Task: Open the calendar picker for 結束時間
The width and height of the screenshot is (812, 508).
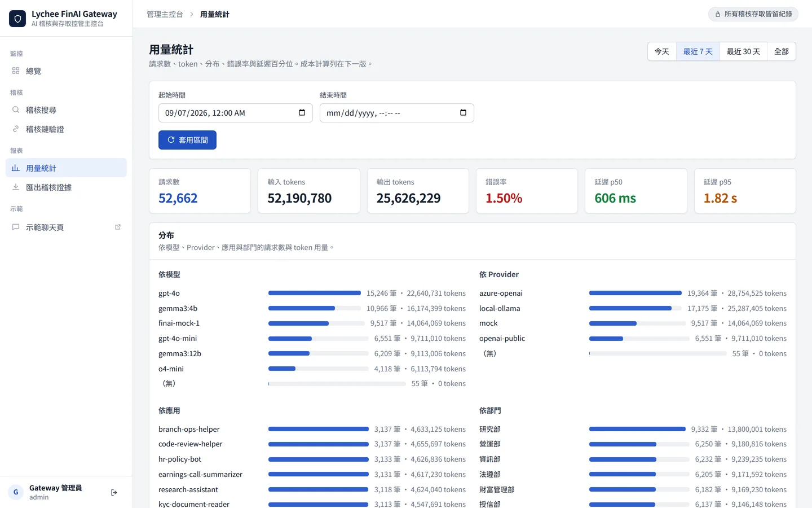Action: 463,113
